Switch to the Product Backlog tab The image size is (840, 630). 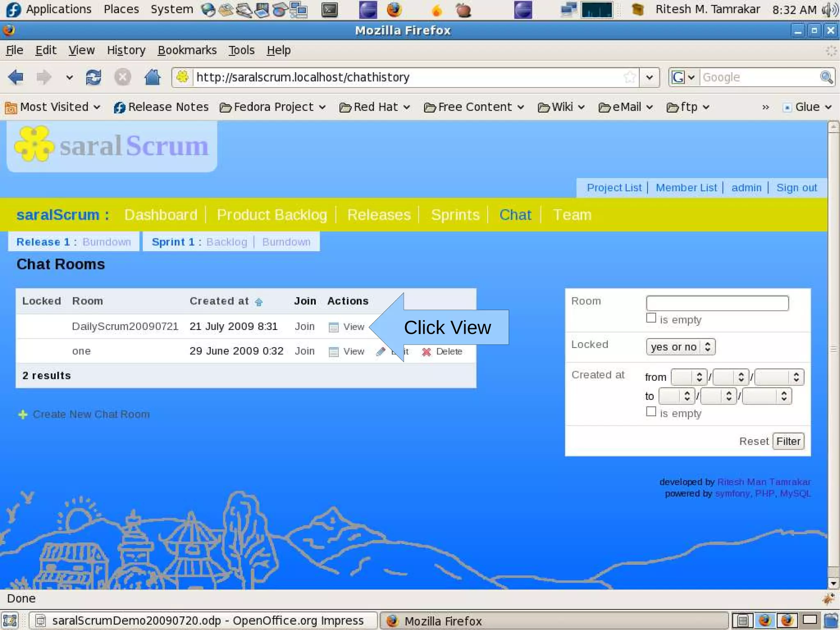point(272,215)
